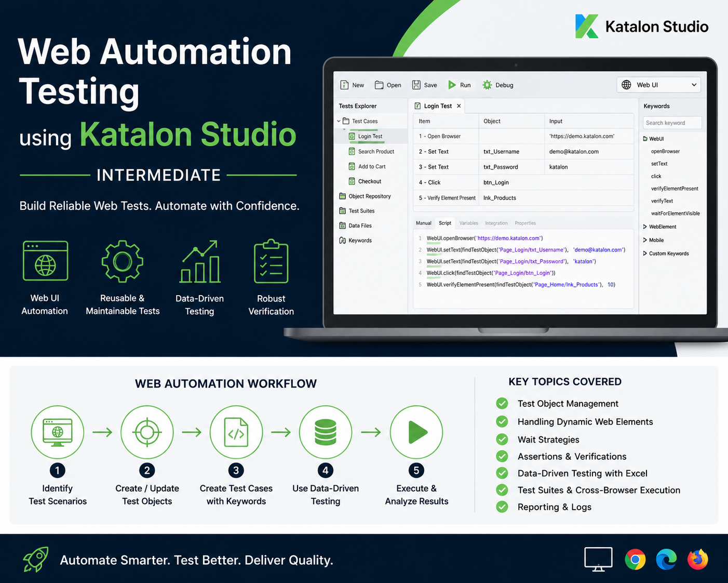Click the 'Input' column header
Image resolution: width=728 pixels, height=583 pixels.
pos(589,121)
